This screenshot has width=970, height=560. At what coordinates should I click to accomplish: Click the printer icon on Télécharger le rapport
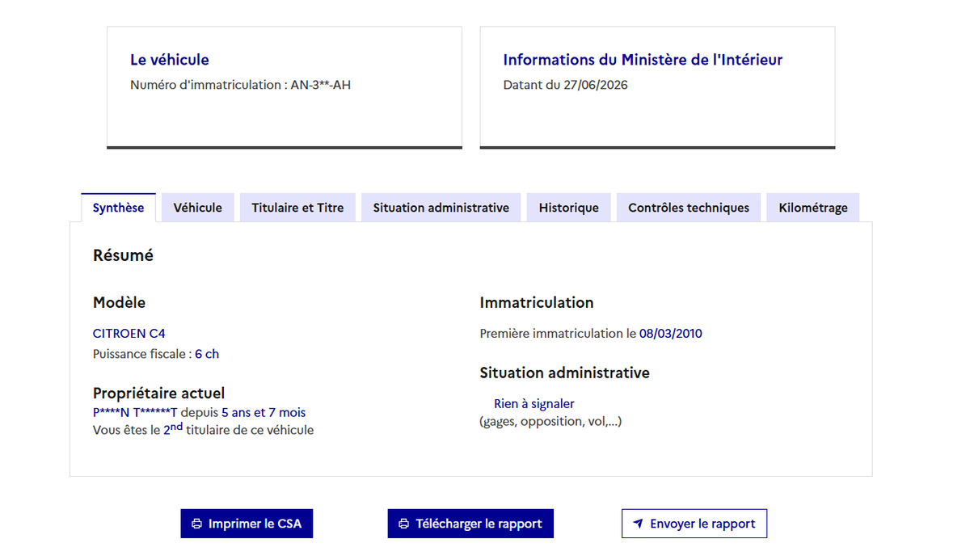tap(404, 524)
